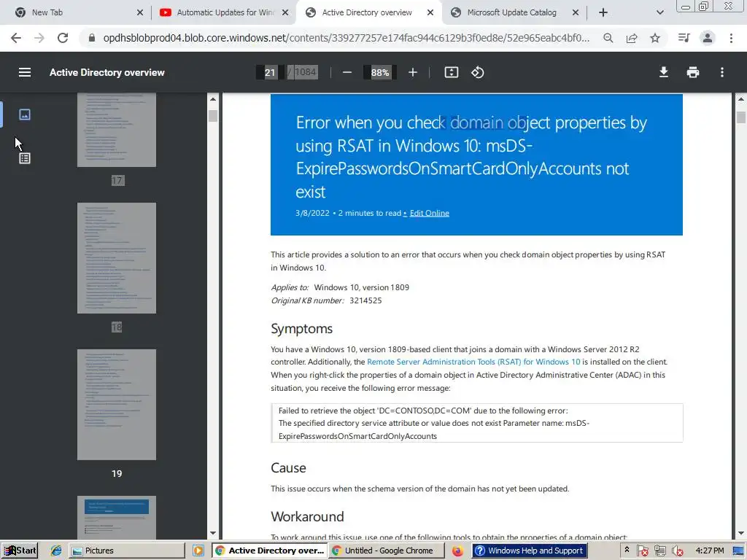This screenshot has width=747, height=560.
Task: Go back to the previous page
Action: (x=16, y=38)
